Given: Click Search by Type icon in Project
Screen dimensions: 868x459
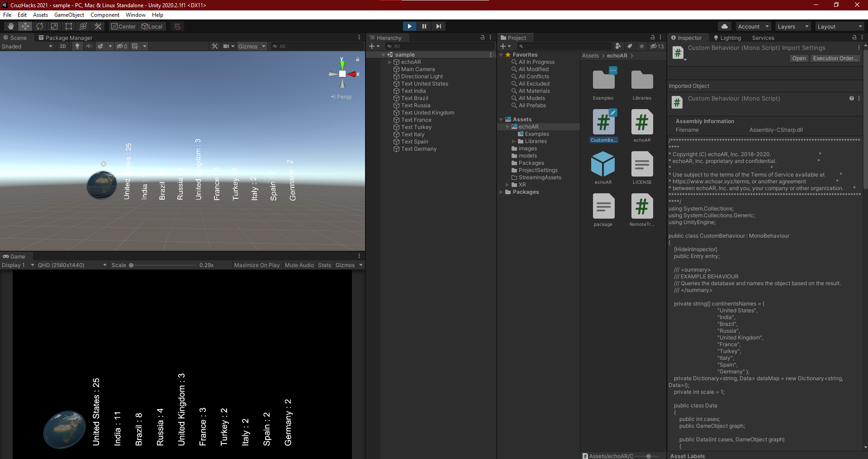Looking at the screenshot, I should point(618,46).
